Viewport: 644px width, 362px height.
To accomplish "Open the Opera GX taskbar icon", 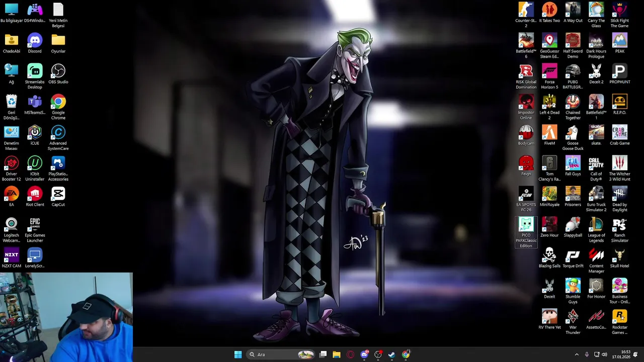I will [350, 354].
